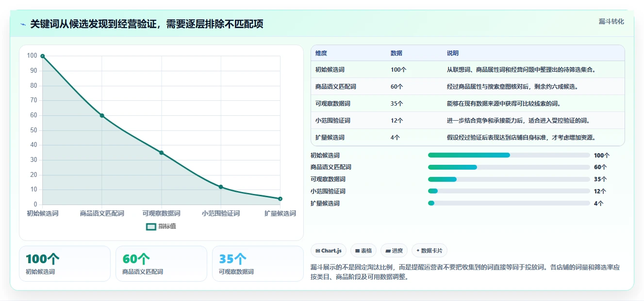
Task: Click the 说明 table column header
Action: [453, 53]
